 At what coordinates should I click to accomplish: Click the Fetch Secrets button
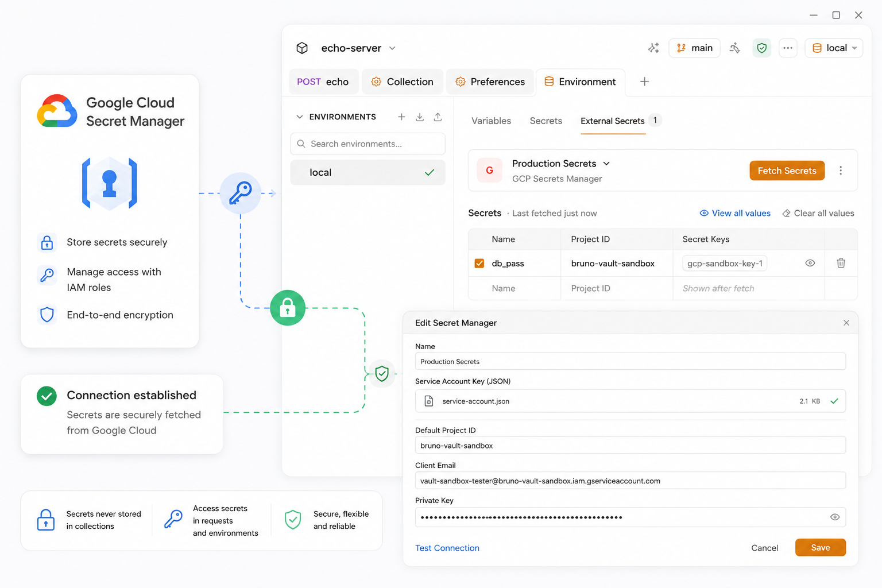tap(787, 171)
